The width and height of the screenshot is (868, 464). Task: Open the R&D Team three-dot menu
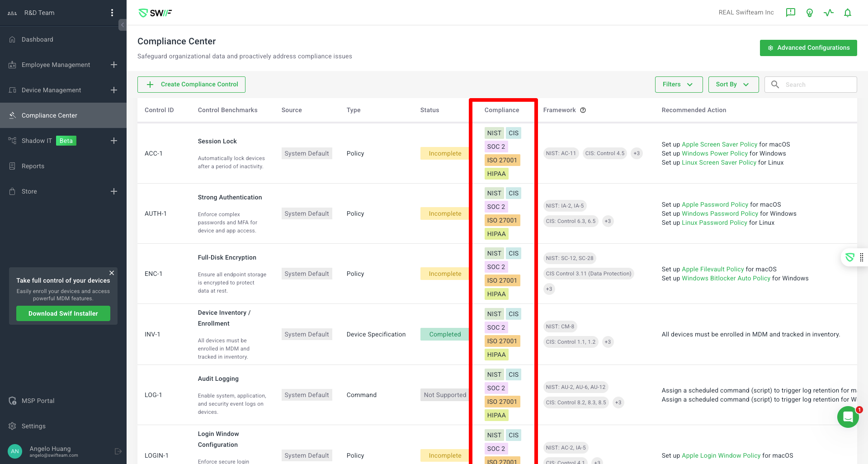click(x=112, y=13)
